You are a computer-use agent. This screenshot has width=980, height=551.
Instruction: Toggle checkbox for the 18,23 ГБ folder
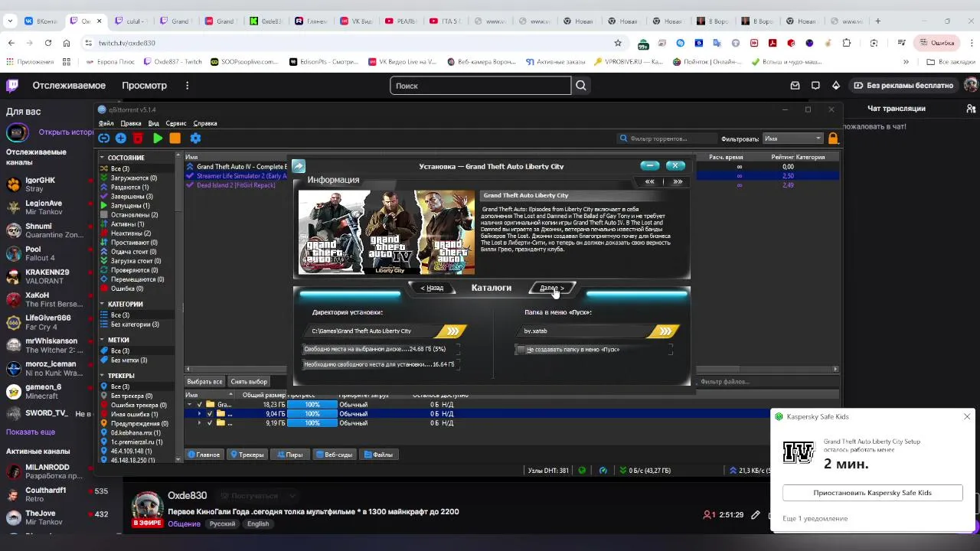pos(200,405)
